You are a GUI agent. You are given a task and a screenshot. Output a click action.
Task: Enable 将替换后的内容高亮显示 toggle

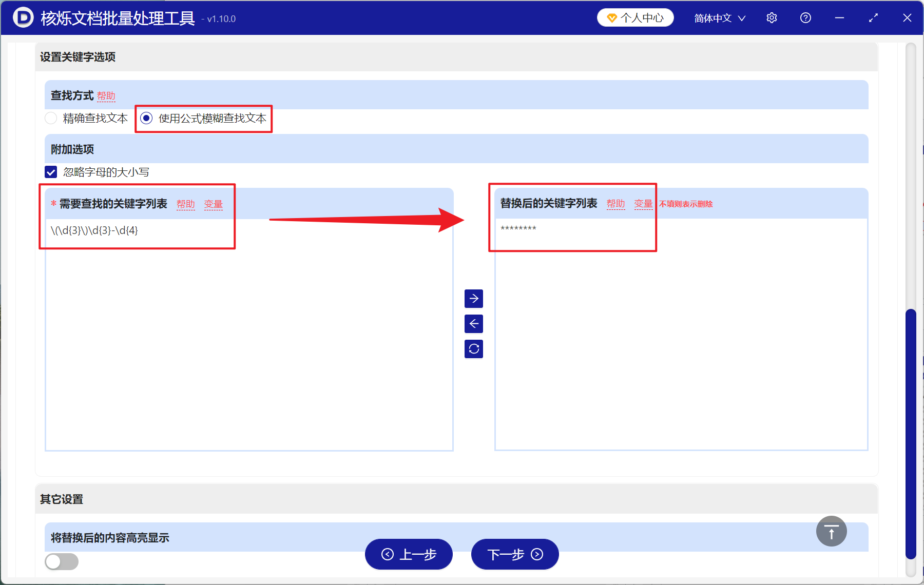[x=61, y=562]
